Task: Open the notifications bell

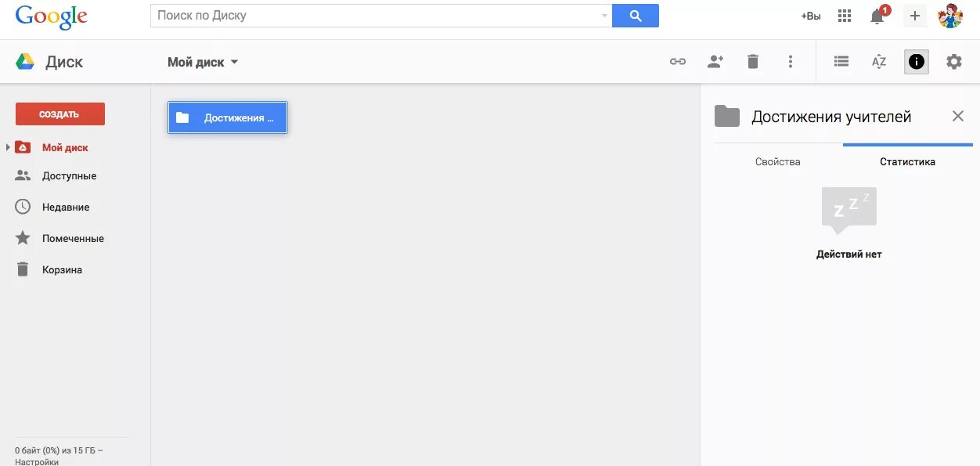Action: click(877, 16)
